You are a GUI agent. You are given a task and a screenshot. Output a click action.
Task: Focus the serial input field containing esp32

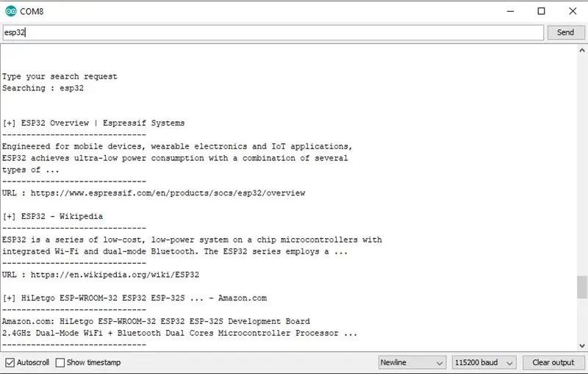[x=273, y=32]
